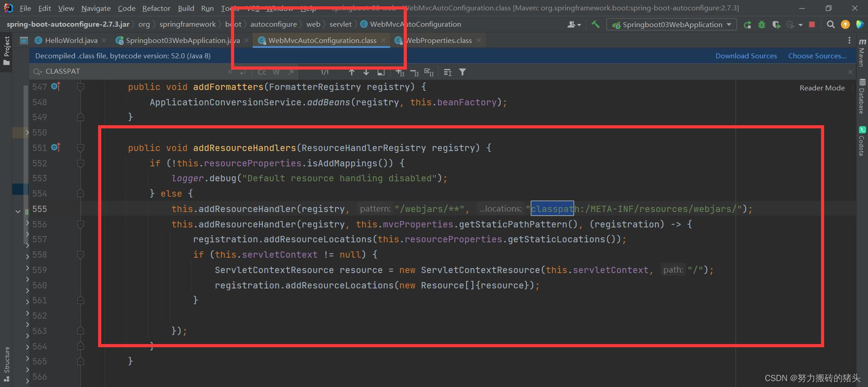The width and height of the screenshot is (868, 387).
Task: Toggle Words (W) search option
Action: (x=276, y=72)
